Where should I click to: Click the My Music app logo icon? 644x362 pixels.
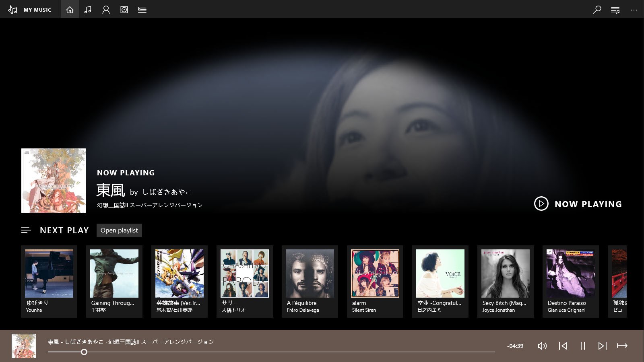(x=12, y=10)
